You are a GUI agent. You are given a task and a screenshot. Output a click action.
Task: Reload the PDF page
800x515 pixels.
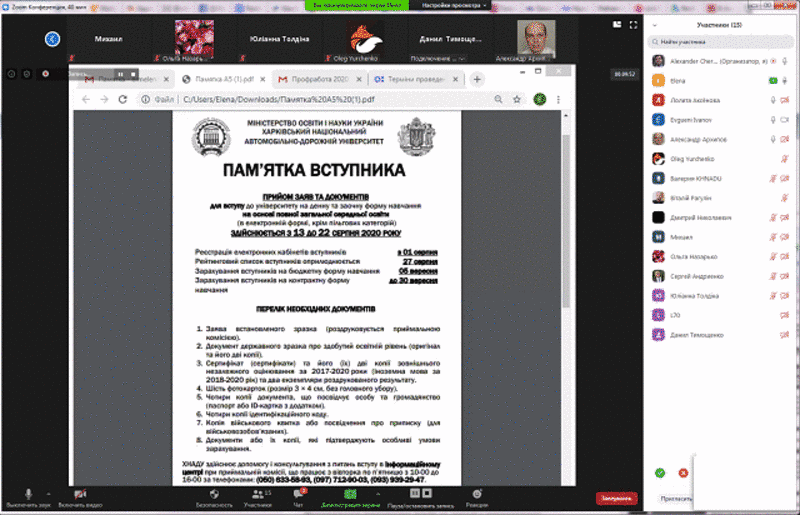click(x=123, y=100)
